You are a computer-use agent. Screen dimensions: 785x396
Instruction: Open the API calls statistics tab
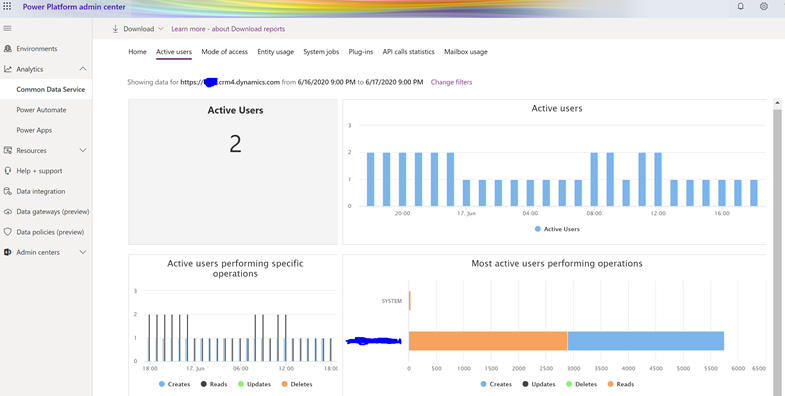(409, 52)
